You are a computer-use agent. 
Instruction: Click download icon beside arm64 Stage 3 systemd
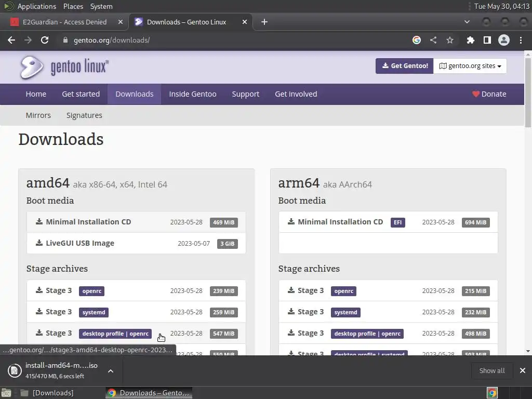pyautogui.click(x=291, y=312)
